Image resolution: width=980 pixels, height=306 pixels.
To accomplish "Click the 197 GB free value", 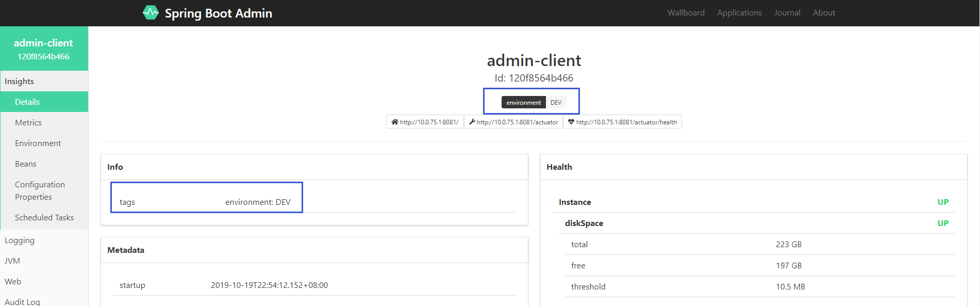I will [x=789, y=265].
